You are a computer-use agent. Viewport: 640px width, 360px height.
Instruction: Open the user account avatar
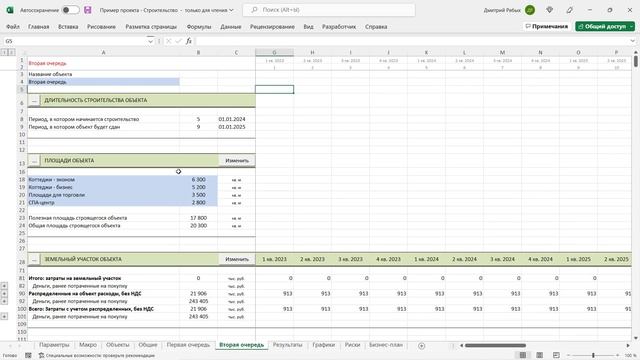pos(530,10)
